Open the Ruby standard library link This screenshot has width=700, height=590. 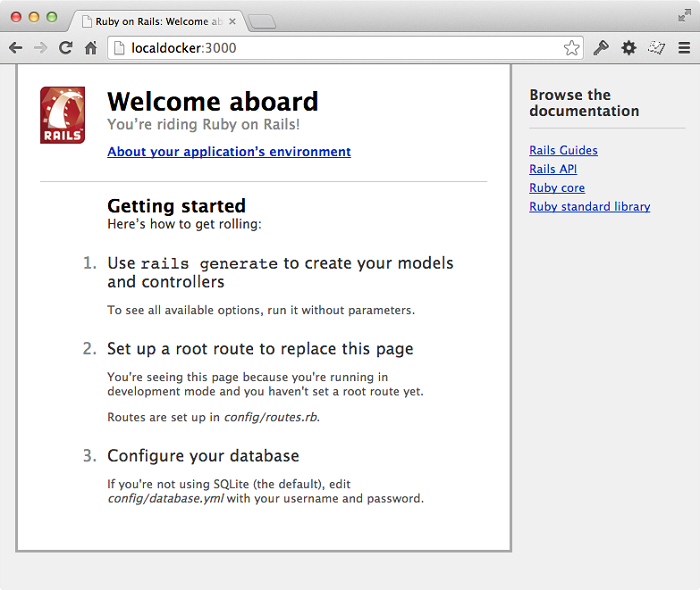coord(589,207)
